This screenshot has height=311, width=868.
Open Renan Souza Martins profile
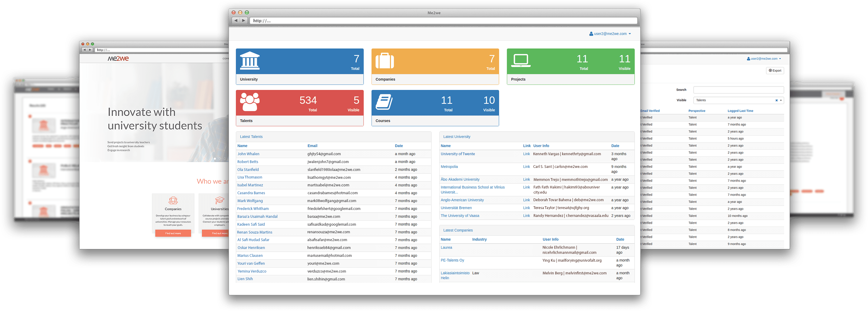pyautogui.click(x=254, y=232)
